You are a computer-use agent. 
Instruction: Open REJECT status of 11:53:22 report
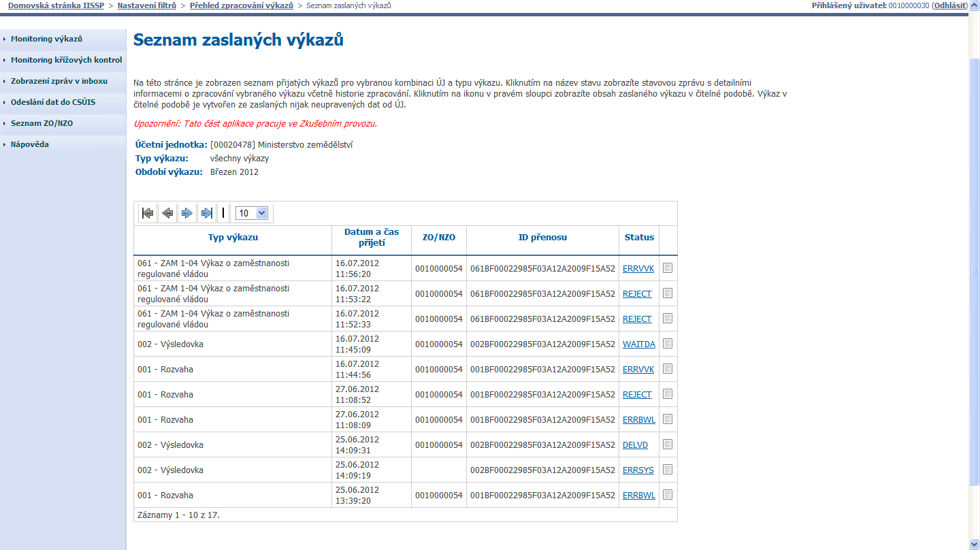[x=637, y=294]
